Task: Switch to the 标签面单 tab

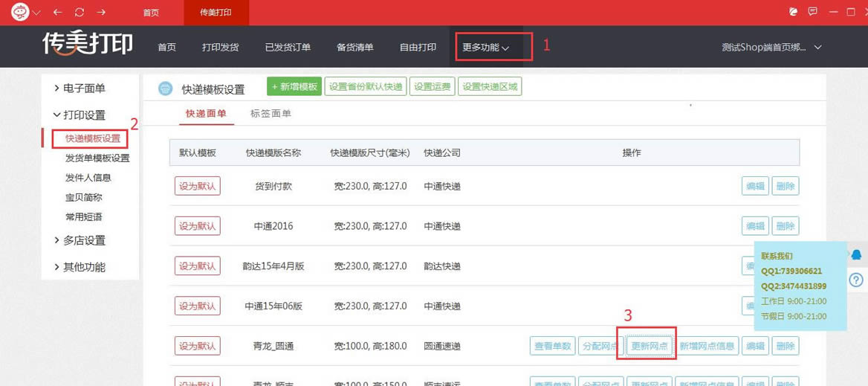Action: [271, 114]
